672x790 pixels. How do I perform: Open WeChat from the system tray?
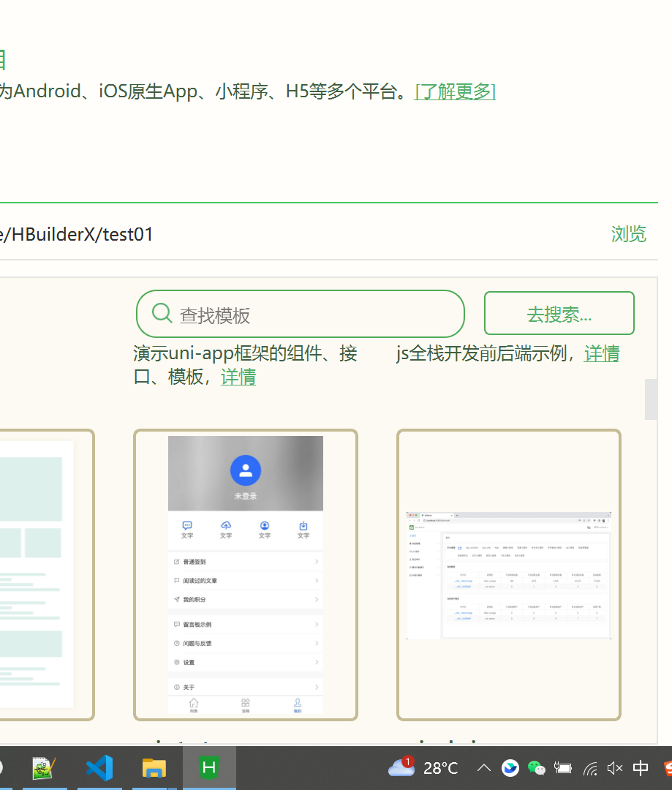537,768
